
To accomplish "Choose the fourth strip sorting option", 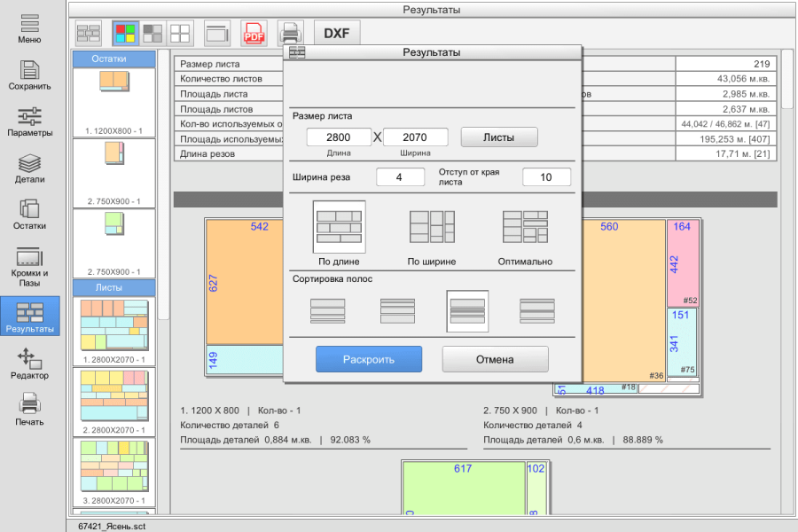I will 537,311.
